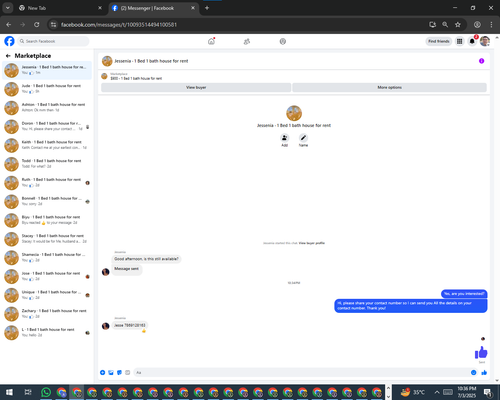
Task: Click the Find friends button
Action: (439, 41)
